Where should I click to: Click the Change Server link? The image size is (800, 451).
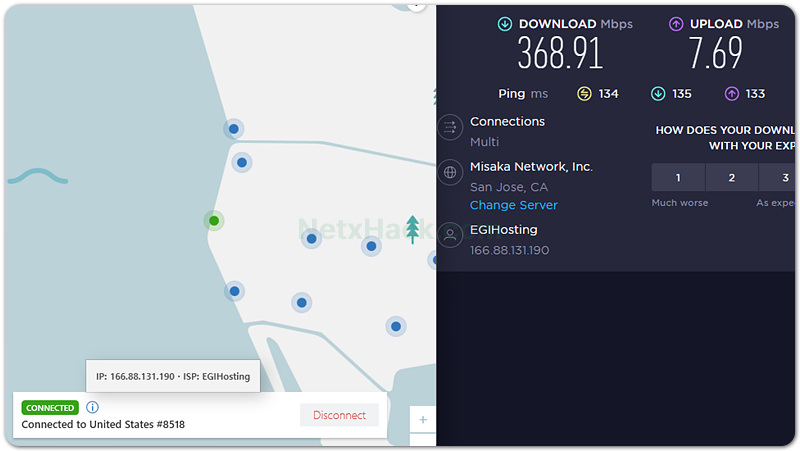[x=513, y=205]
